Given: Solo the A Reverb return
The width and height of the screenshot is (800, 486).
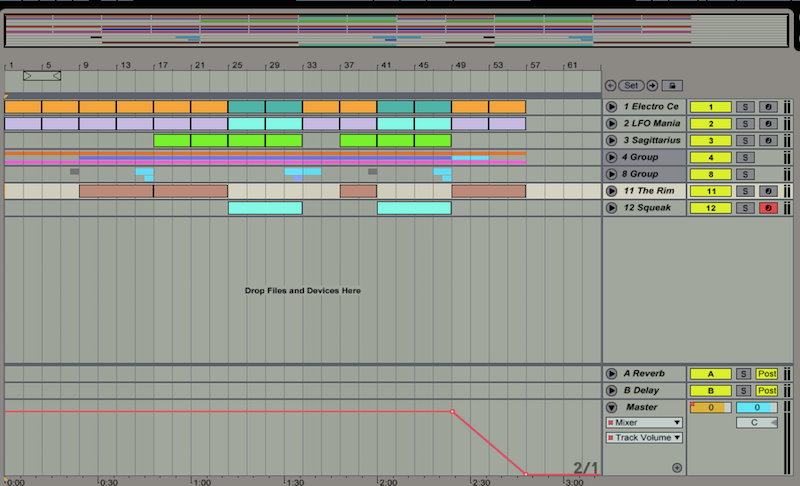Looking at the screenshot, I should pyautogui.click(x=743, y=374).
